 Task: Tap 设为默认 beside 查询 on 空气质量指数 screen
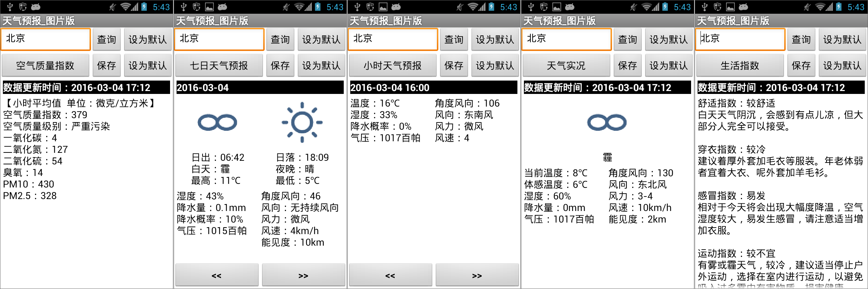coord(148,39)
